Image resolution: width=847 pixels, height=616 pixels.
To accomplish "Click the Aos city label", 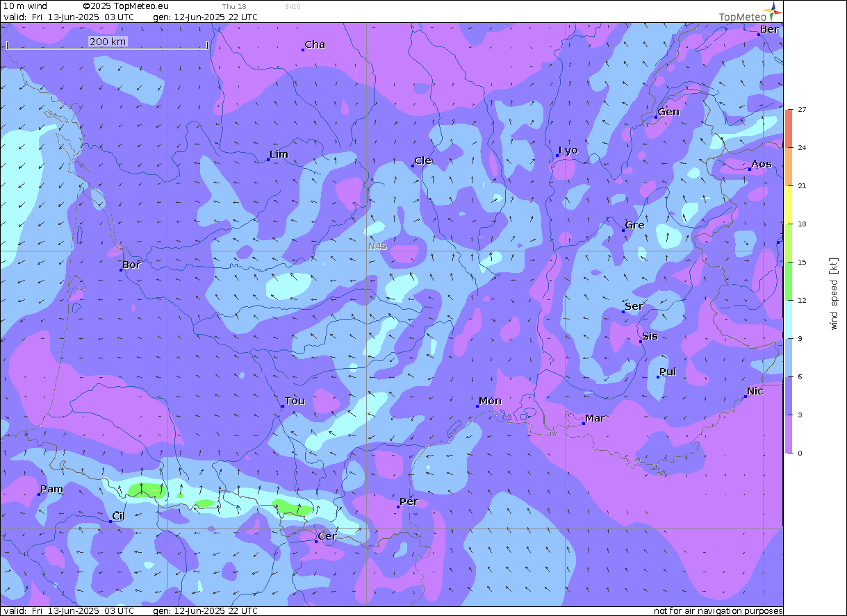I will 762,164.
